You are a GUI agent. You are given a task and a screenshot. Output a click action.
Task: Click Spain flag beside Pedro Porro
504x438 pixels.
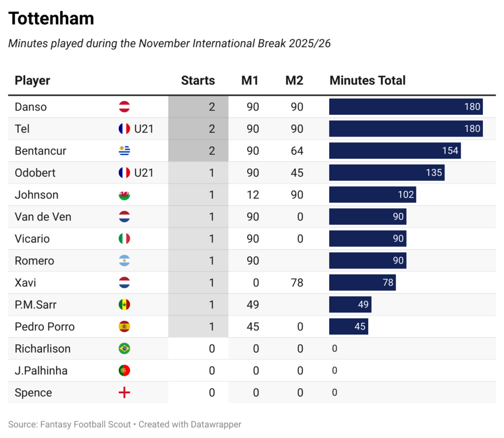click(x=124, y=327)
